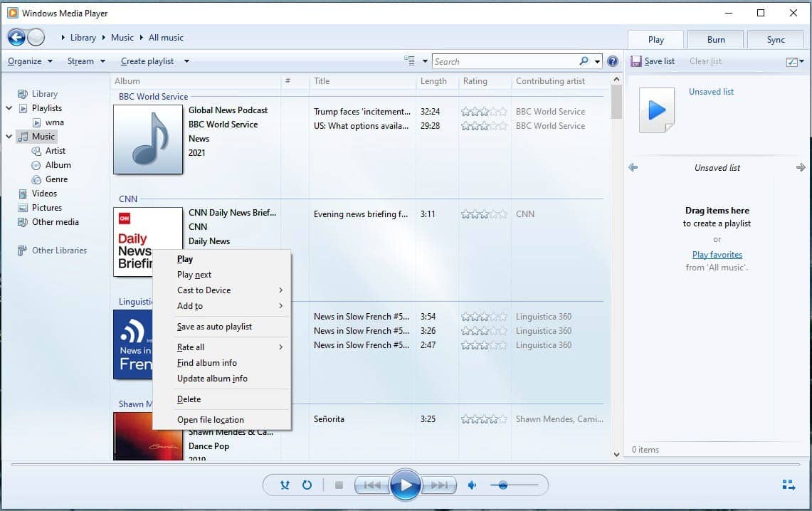This screenshot has width=812, height=511.
Task: Click the next list right arrow
Action: (801, 167)
